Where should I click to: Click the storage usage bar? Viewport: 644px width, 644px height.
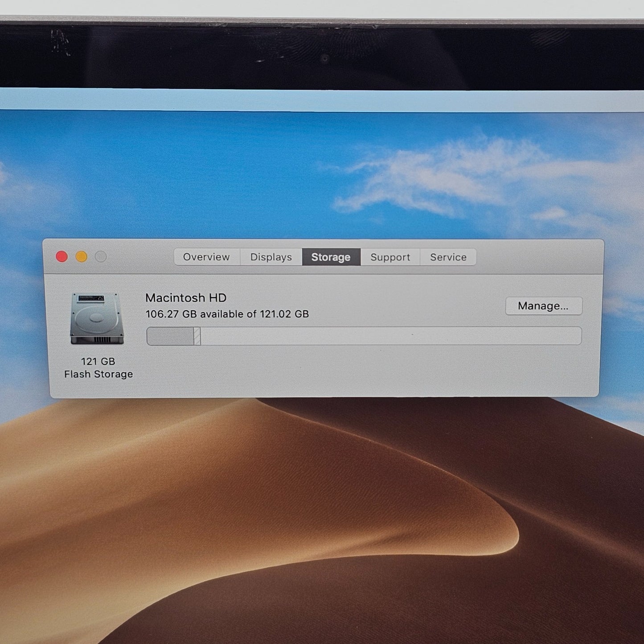[x=364, y=336]
